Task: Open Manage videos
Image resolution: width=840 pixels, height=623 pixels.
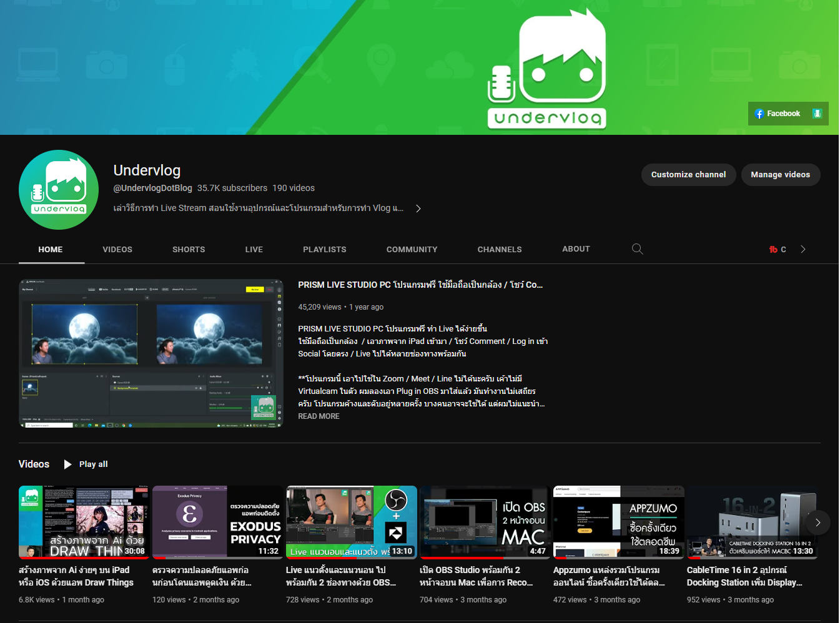Action: tap(780, 175)
